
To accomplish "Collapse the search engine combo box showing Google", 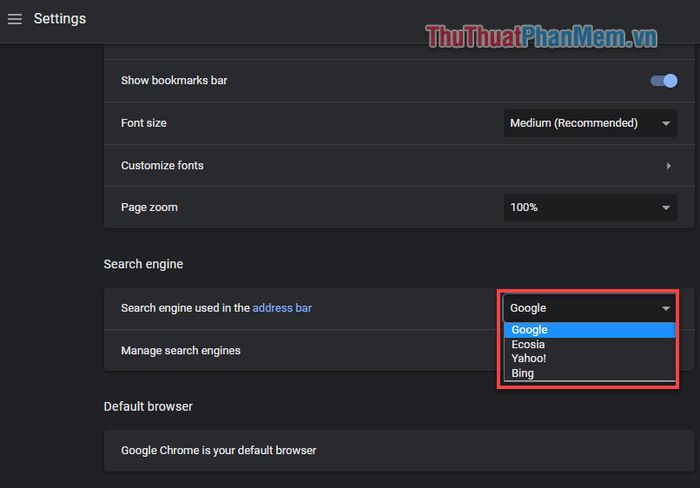I will pos(580,308).
